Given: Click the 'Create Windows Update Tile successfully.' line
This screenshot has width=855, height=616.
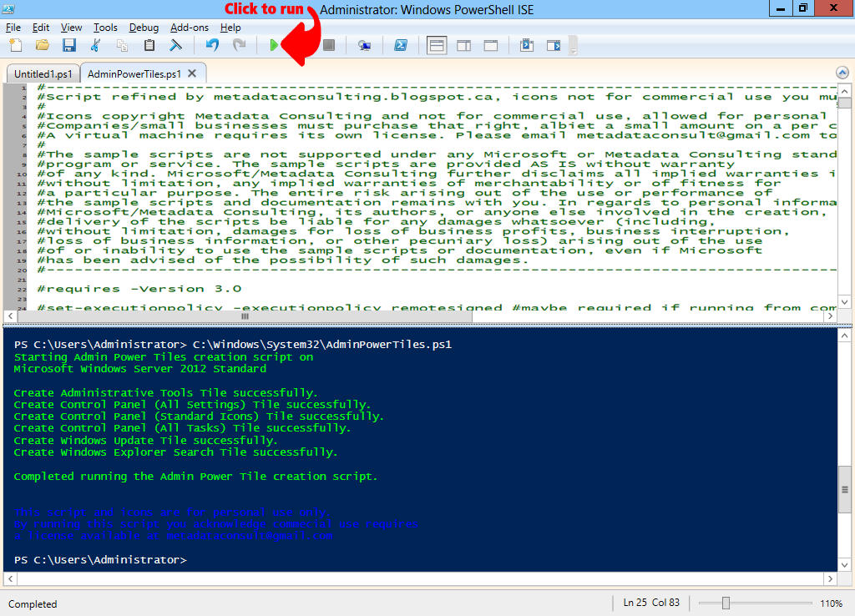Looking at the screenshot, I should click(145, 441).
